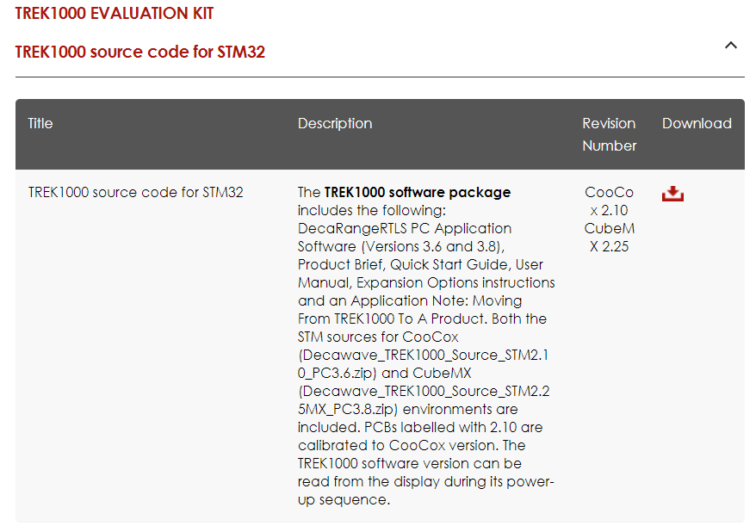Select the TREK1000 source code row title
Viewport: 756px width, 532px height.
[x=136, y=192]
